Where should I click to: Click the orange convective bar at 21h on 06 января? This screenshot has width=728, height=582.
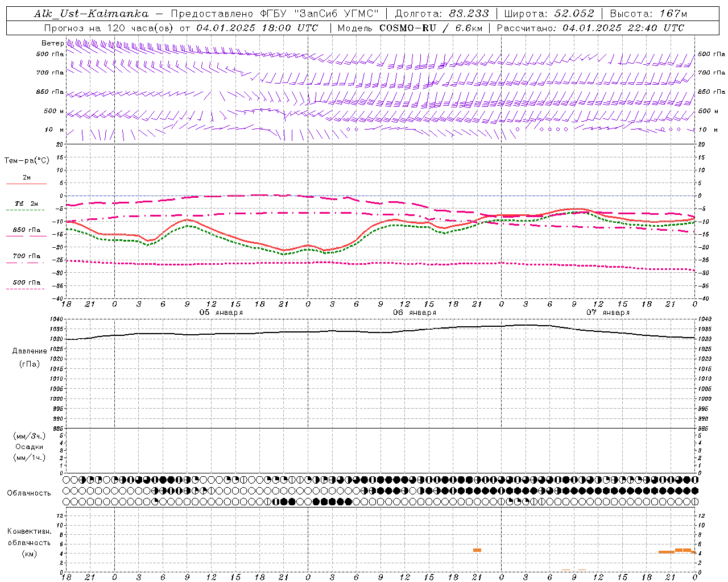[477, 550]
